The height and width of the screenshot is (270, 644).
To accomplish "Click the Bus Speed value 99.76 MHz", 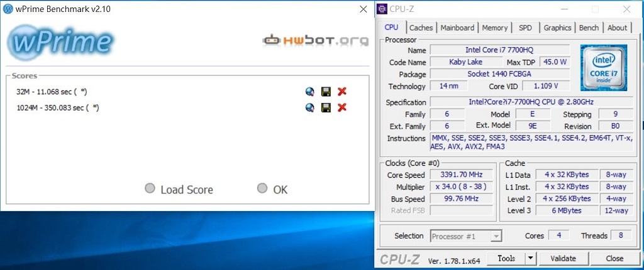I will coord(461,198).
